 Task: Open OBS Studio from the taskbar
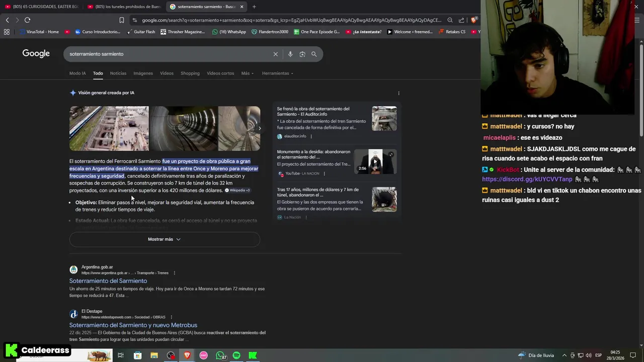tap(171, 355)
